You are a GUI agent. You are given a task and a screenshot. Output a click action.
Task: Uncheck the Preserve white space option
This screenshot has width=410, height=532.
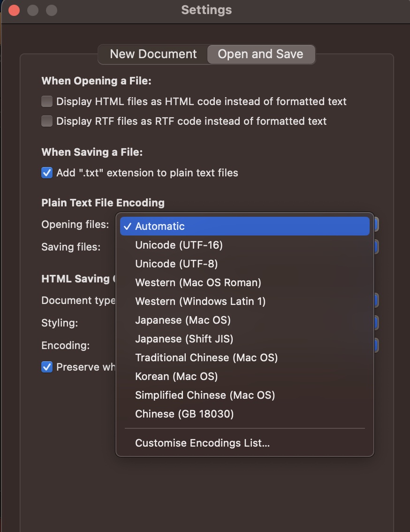tap(46, 367)
